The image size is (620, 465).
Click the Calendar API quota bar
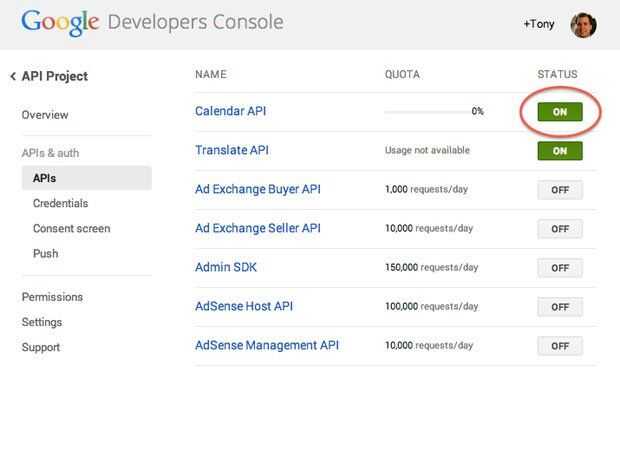click(x=427, y=112)
